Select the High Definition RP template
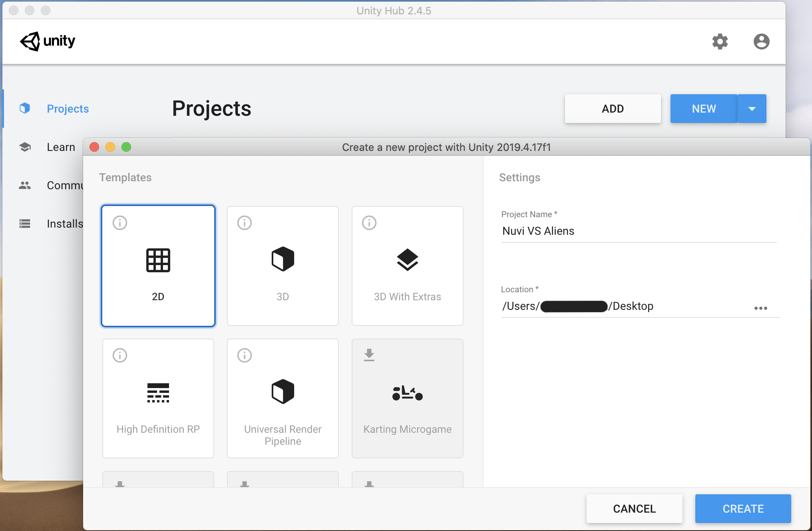This screenshot has height=531, width=812. click(x=158, y=392)
